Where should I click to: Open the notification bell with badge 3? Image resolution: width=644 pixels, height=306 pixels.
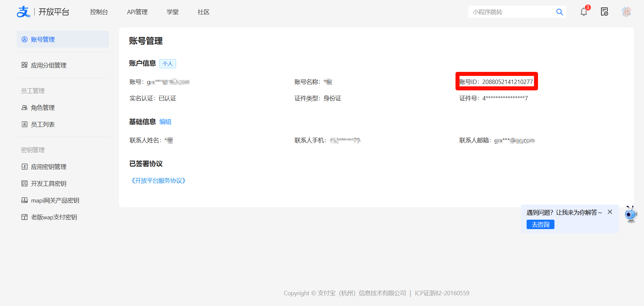(583, 12)
